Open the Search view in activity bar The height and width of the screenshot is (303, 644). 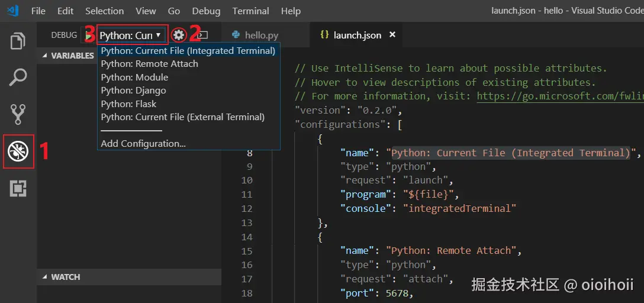(18, 77)
